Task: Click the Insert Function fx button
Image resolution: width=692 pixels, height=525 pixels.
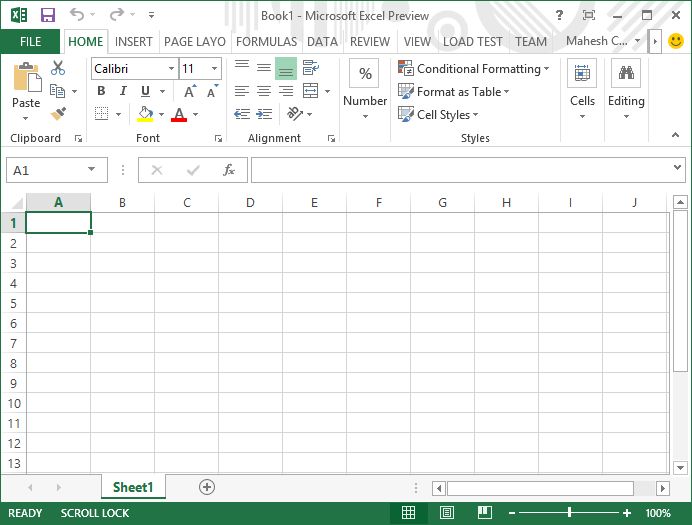Action: [x=229, y=170]
